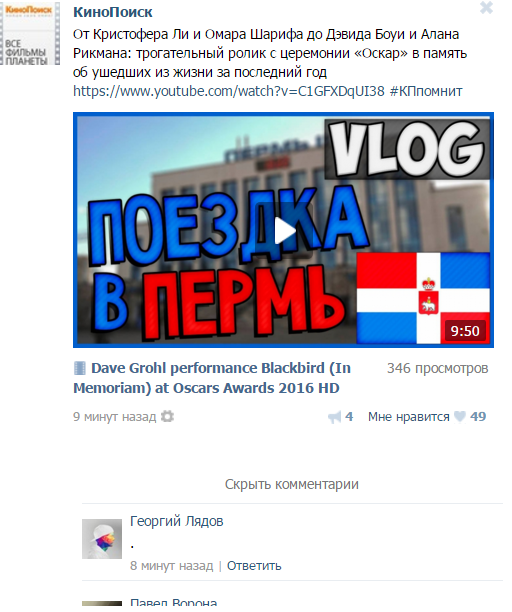Like the post with 'Мне нравится'

tap(408, 417)
